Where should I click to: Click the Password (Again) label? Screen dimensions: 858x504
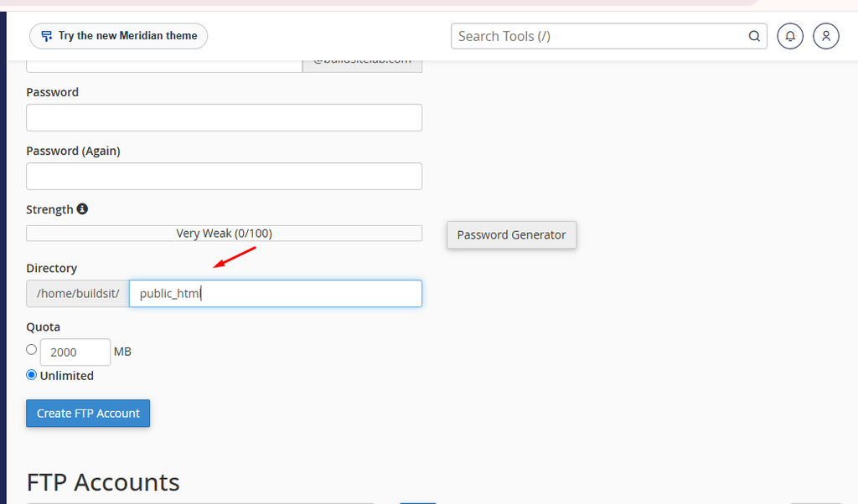[74, 151]
